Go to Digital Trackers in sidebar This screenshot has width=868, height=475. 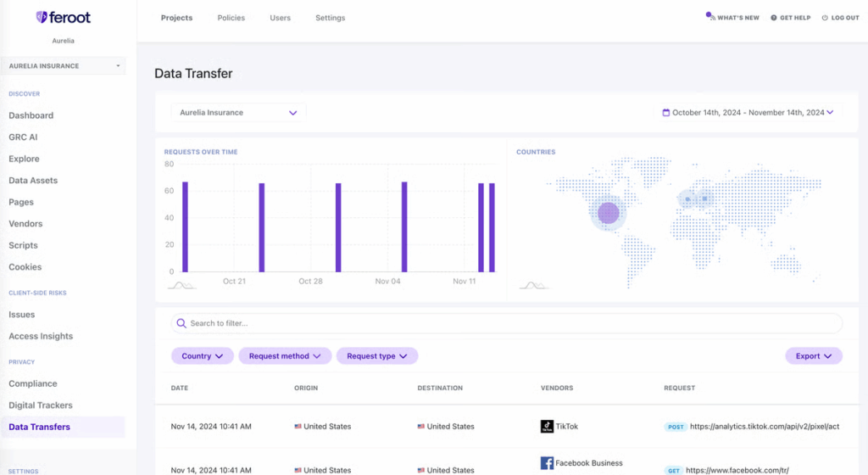coord(41,405)
